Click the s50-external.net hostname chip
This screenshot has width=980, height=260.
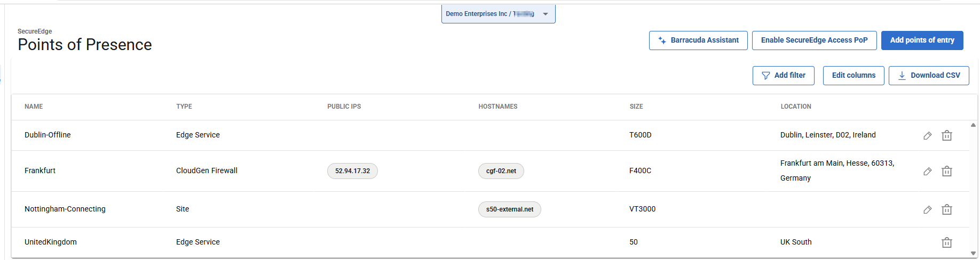(510, 209)
